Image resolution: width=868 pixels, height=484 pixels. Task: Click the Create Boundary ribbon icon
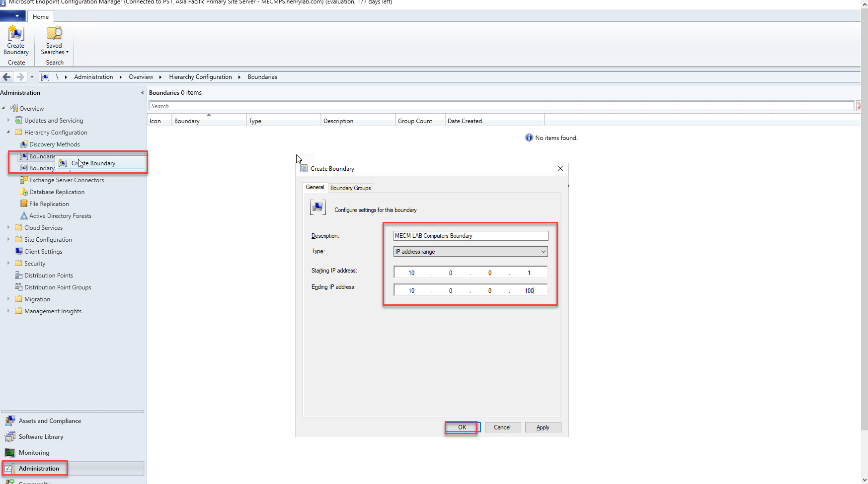[x=16, y=41]
